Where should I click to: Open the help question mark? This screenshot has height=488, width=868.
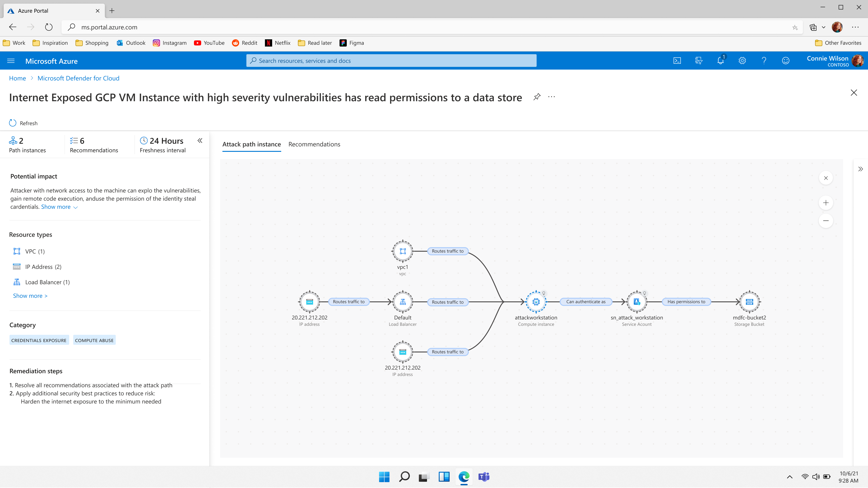pos(764,61)
